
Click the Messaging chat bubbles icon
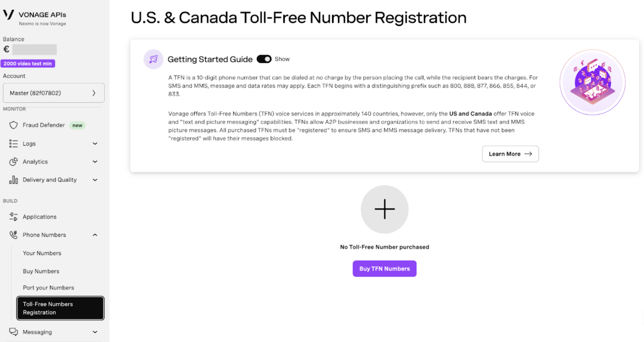(x=13, y=332)
